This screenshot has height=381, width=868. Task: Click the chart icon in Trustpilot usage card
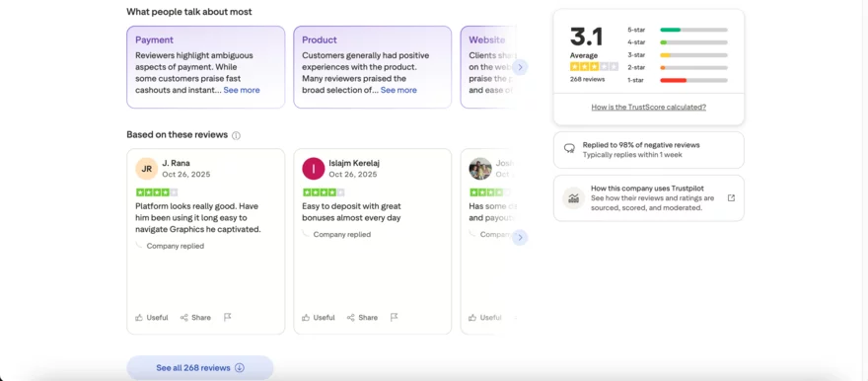[x=573, y=197]
